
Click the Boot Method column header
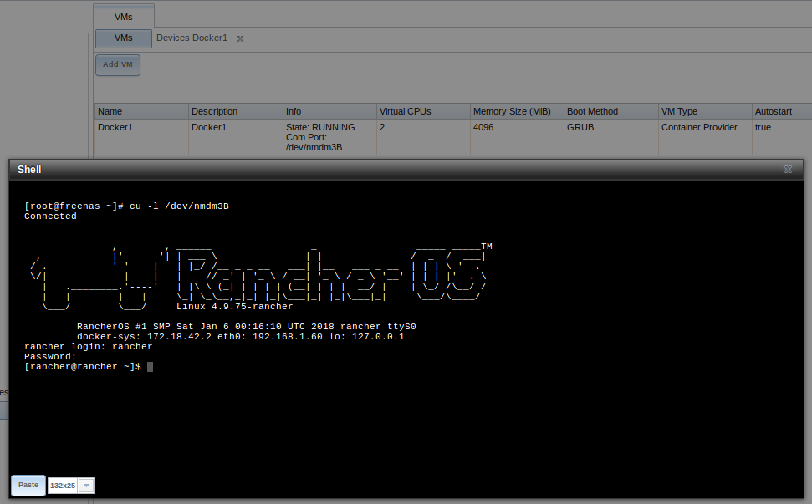pos(611,111)
